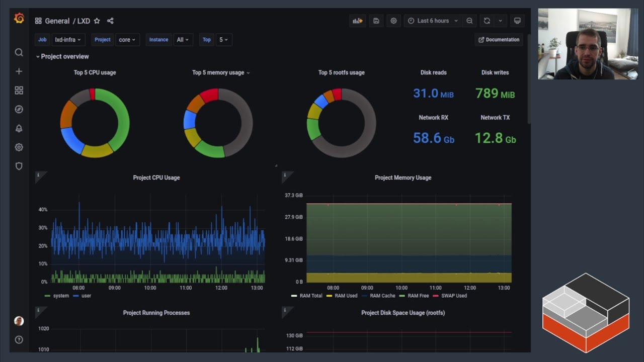Screen dimensions: 644x362
Task: Open the Dashboards grid icon in sidebar
Action: [19, 90]
